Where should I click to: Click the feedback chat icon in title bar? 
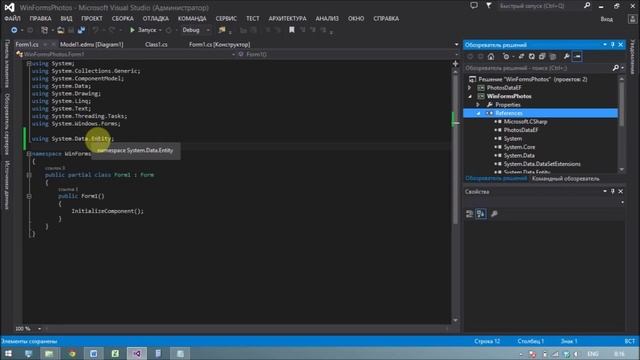coord(474,6)
